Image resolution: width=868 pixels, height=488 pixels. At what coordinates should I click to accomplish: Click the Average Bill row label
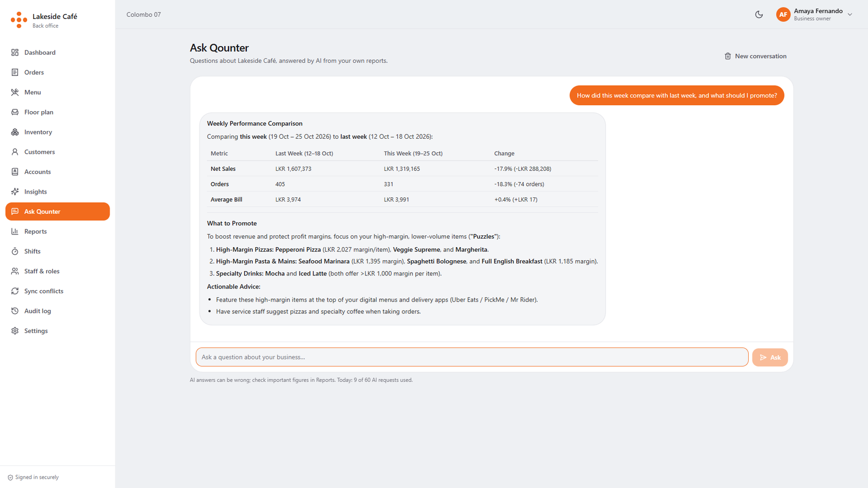(226, 200)
